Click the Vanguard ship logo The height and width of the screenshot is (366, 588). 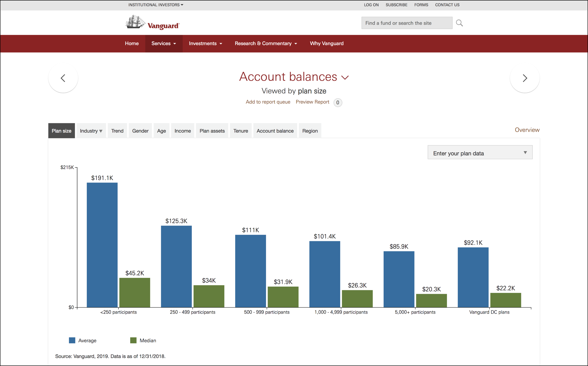point(152,22)
